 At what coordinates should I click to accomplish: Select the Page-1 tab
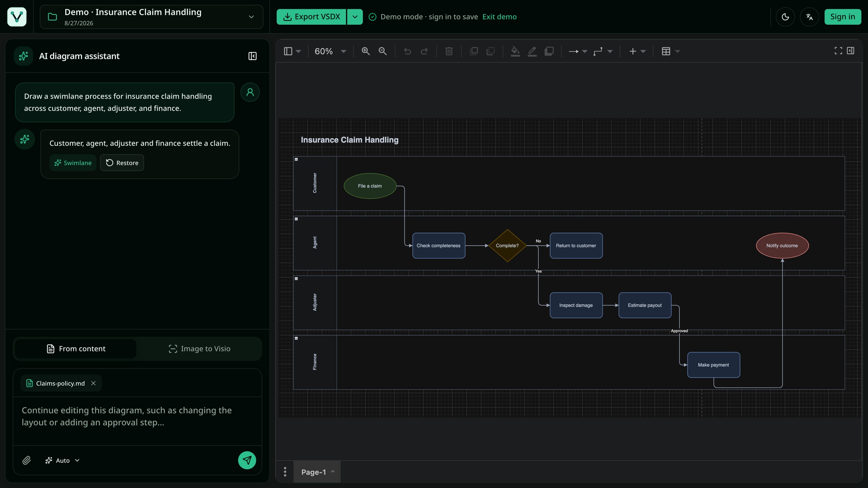(x=317, y=472)
